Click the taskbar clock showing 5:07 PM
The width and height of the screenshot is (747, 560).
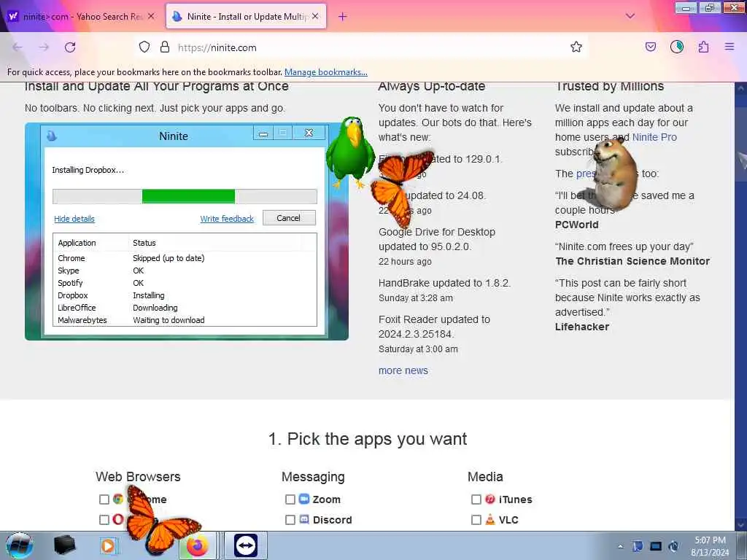[710, 546]
